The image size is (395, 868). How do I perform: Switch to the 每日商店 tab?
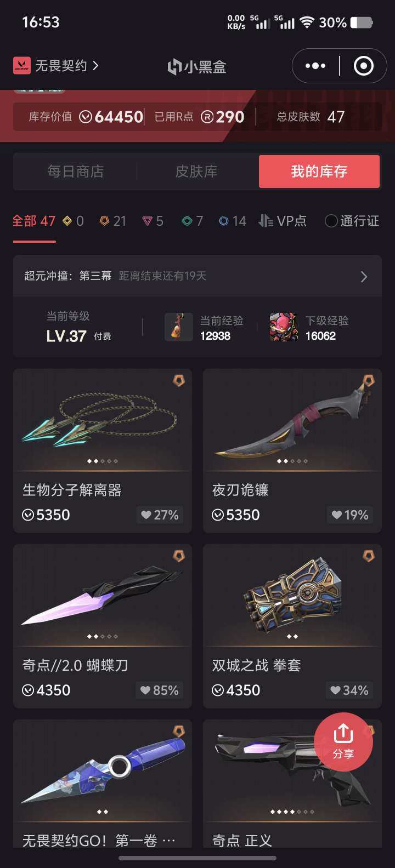76,172
